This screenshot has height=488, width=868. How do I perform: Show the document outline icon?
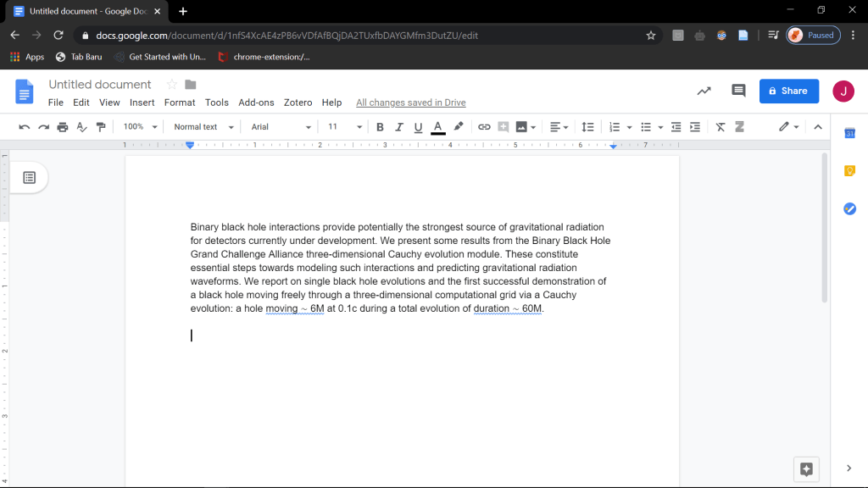point(30,177)
